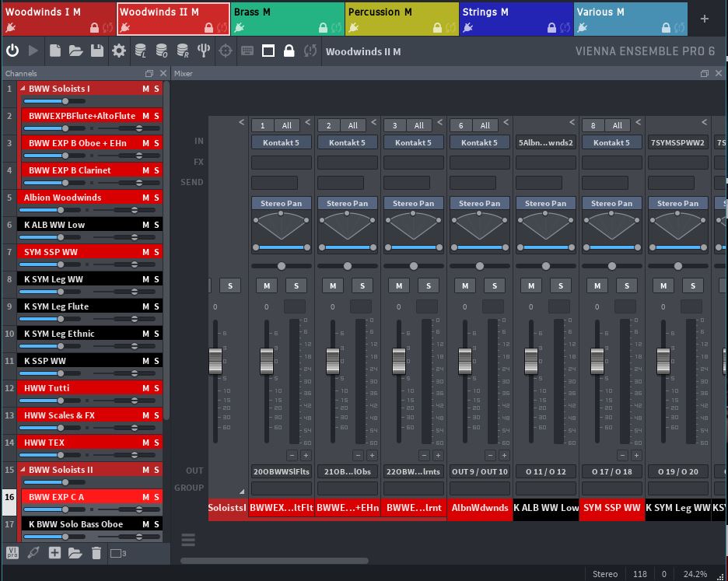728x581 pixels.
Task: Switch to the Woodwinds I M instance tab
Action: coord(58,19)
